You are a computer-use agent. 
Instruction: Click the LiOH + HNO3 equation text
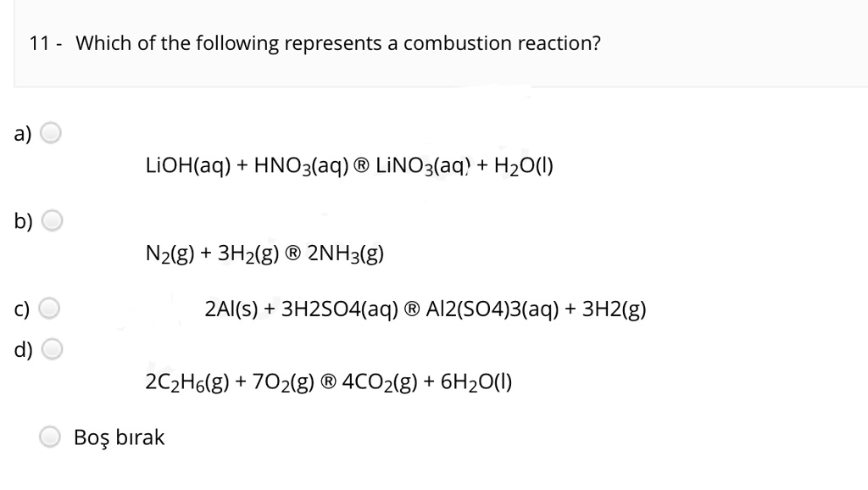[x=349, y=165]
